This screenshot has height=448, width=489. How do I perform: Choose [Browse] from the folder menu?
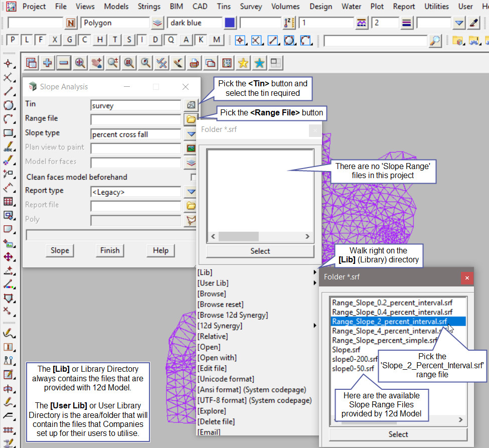[212, 293]
